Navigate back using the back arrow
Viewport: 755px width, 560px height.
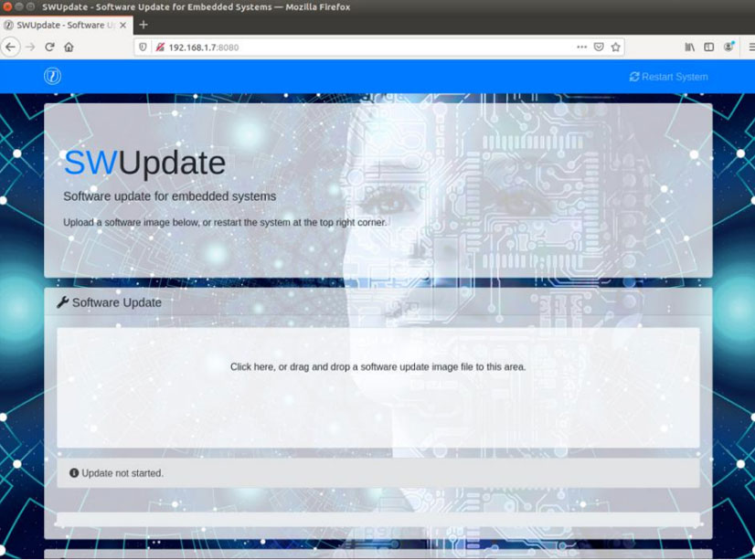click(11, 46)
